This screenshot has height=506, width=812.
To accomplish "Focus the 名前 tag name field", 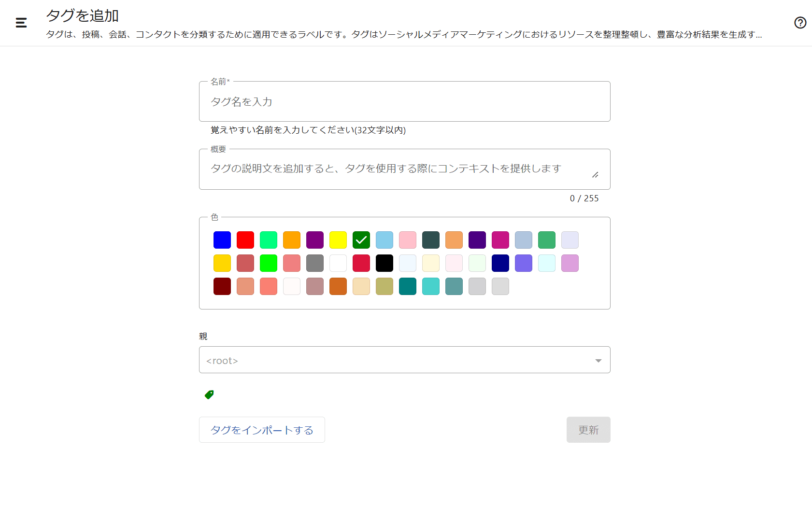I will (404, 102).
